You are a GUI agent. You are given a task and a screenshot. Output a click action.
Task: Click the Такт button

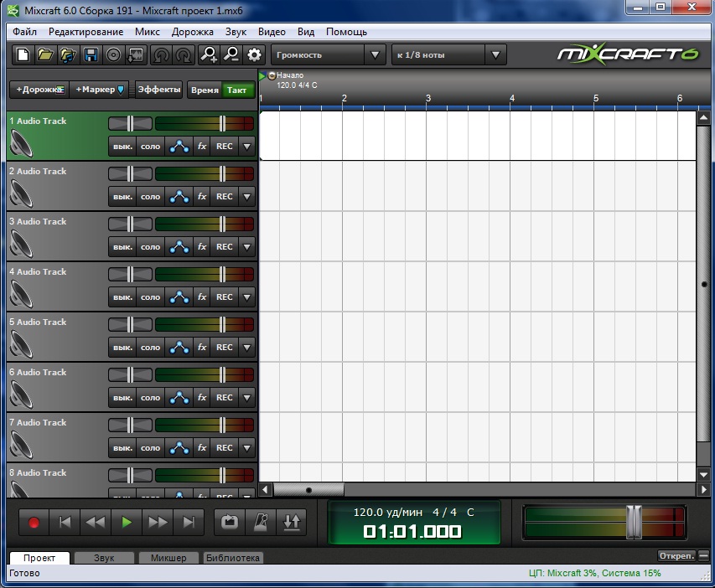point(236,90)
